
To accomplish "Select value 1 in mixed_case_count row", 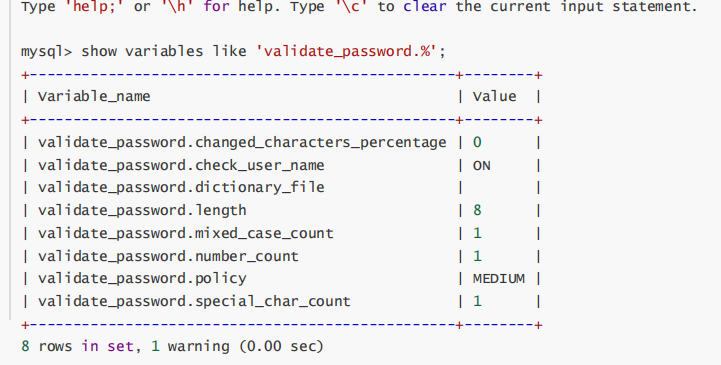I will [477, 233].
